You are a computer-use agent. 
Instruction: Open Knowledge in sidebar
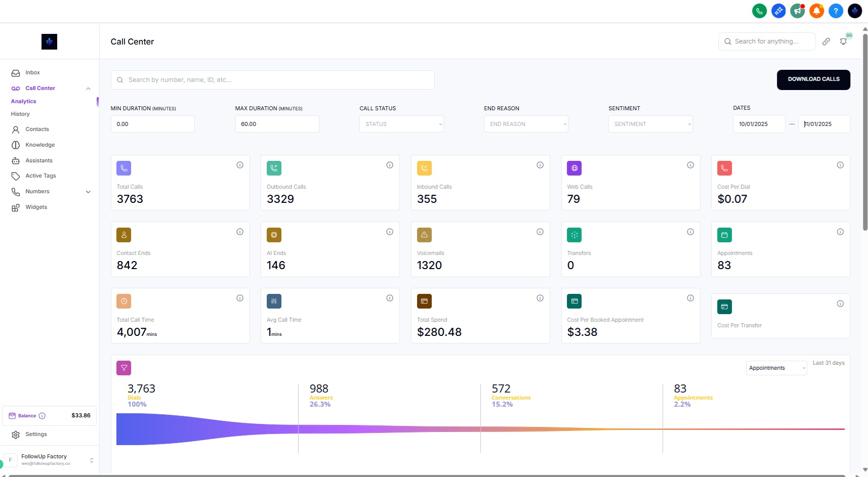coord(40,145)
